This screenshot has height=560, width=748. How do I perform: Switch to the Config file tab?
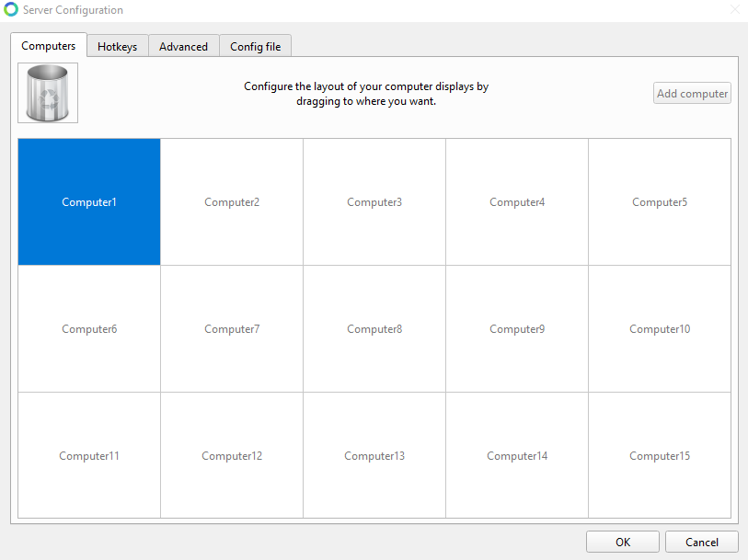coord(255,47)
